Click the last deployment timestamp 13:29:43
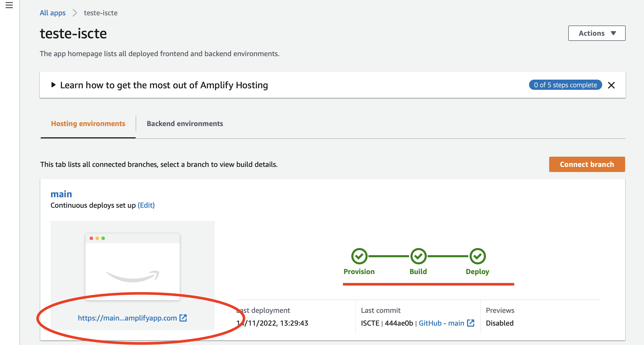The height and width of the screenshot is (345, 644). click(x=294, y=323)
